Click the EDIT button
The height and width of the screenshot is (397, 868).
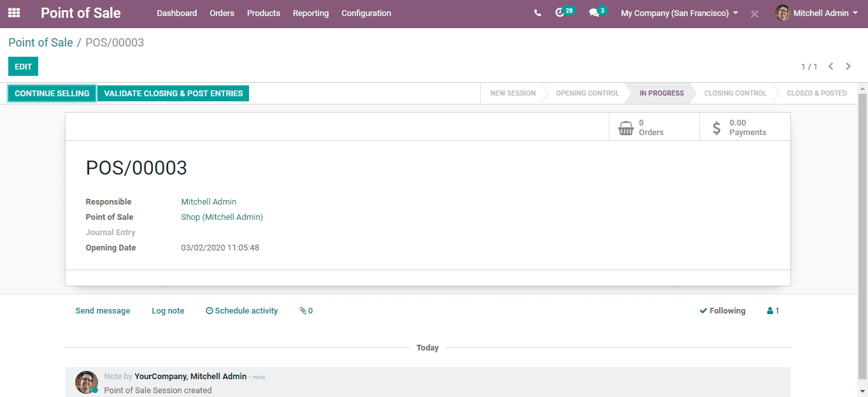pyautogui.click(x=24, y=66)
